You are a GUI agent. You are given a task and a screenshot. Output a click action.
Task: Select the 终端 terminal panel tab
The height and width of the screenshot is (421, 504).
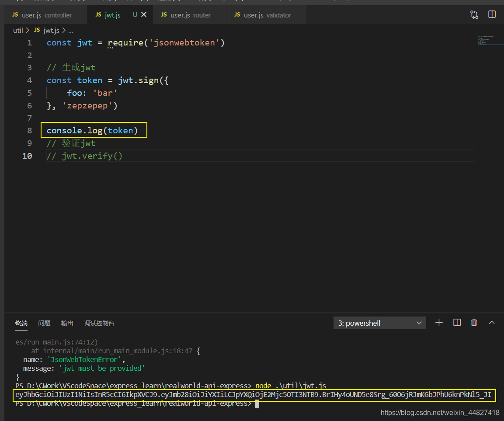21,323
